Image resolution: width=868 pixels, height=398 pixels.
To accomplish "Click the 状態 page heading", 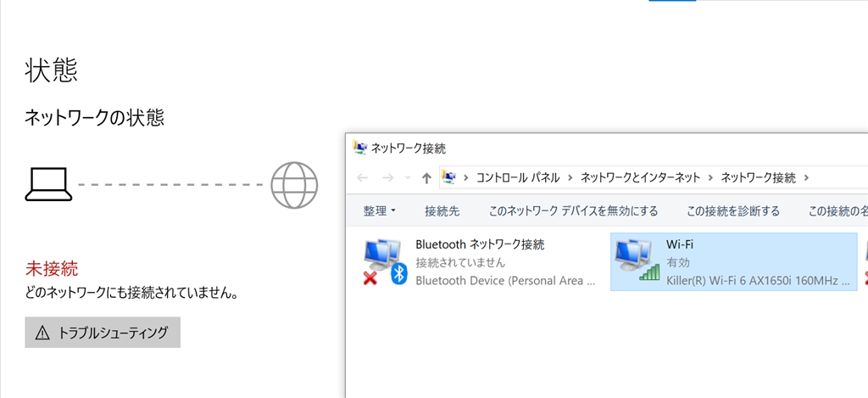I will [51, 70].
